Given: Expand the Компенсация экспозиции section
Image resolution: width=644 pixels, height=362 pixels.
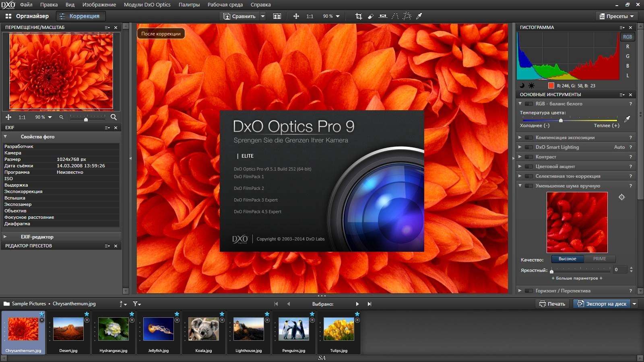Looking at the screenshot, I should [520, 138].
